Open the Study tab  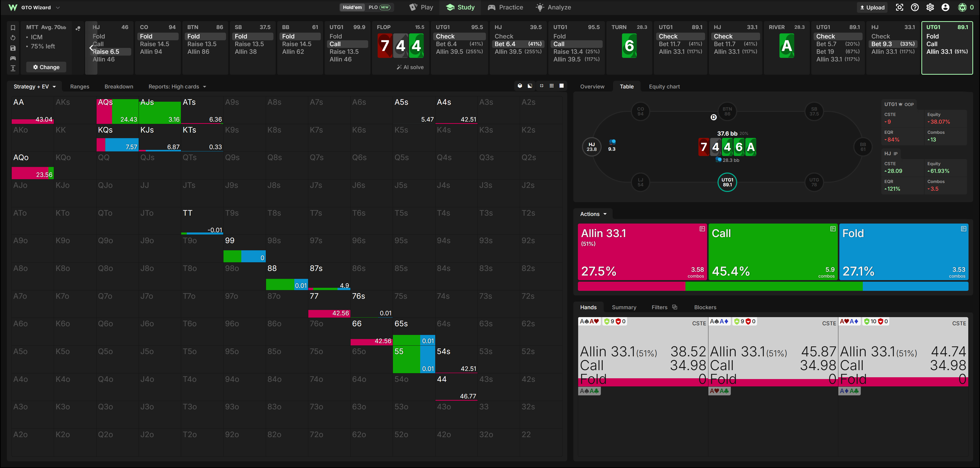[460, 7]
